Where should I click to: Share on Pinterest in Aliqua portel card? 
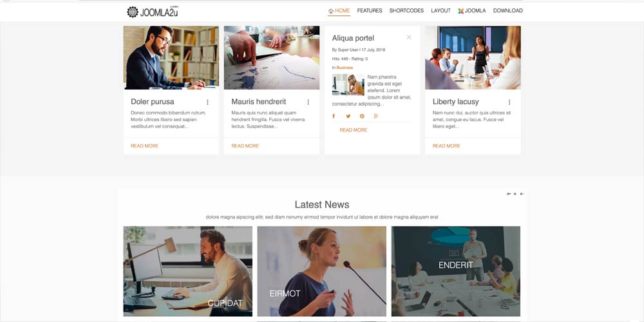click(362, 116)
